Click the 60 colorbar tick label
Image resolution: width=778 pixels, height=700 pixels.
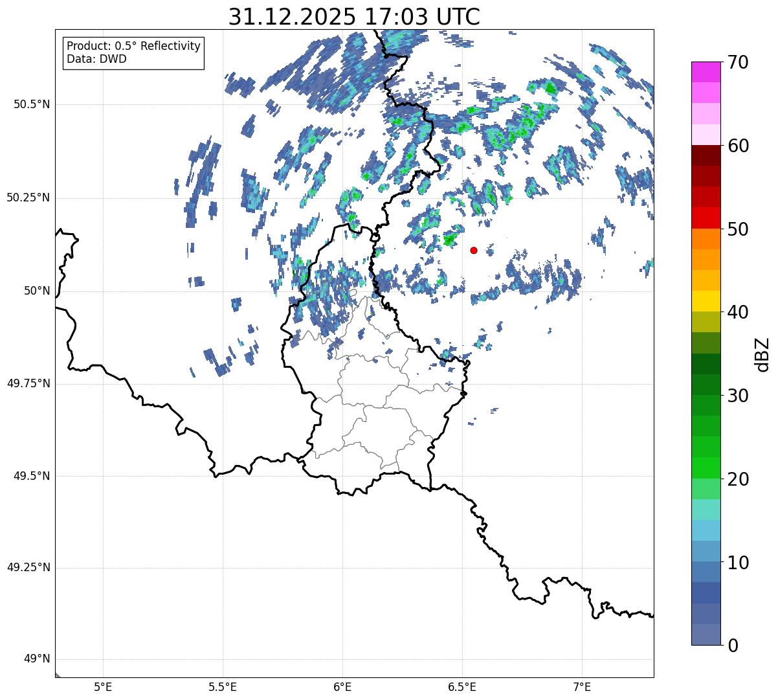738,146
